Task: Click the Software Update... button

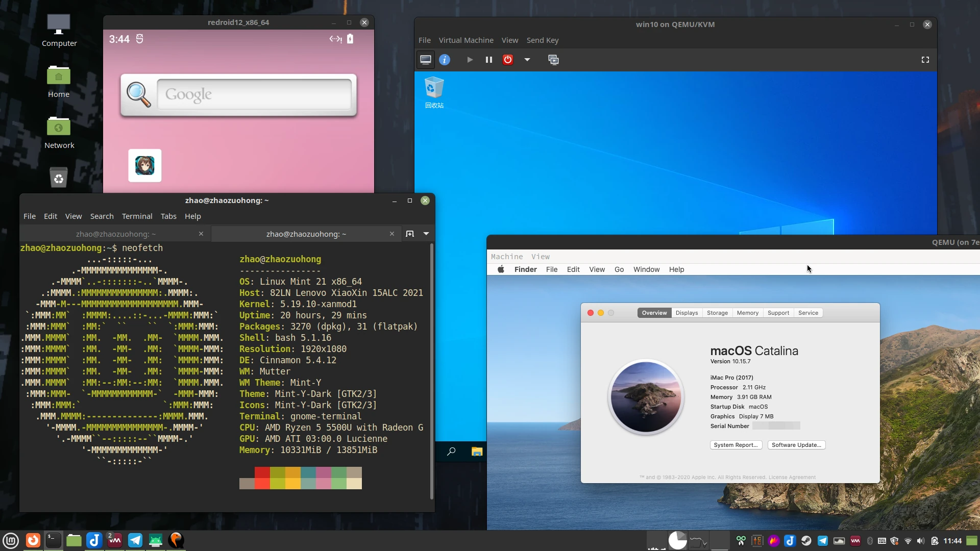Action: point(796,445)
